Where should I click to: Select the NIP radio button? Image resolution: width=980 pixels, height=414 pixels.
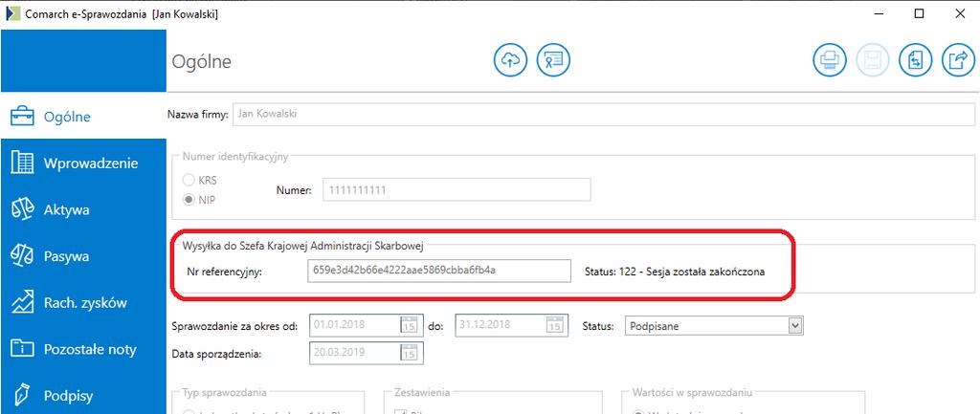189,200
